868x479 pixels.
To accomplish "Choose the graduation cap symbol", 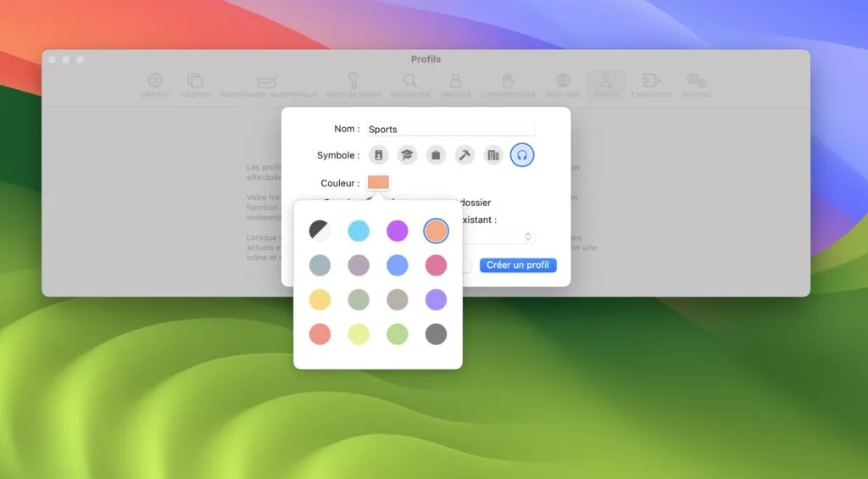I will [408, 155].
